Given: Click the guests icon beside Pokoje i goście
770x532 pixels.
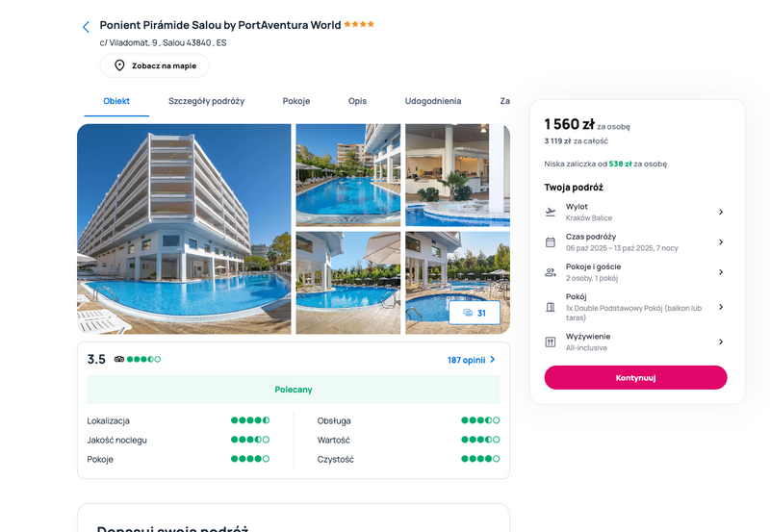Looking at the screenshot, I should (x=551, y=272).
